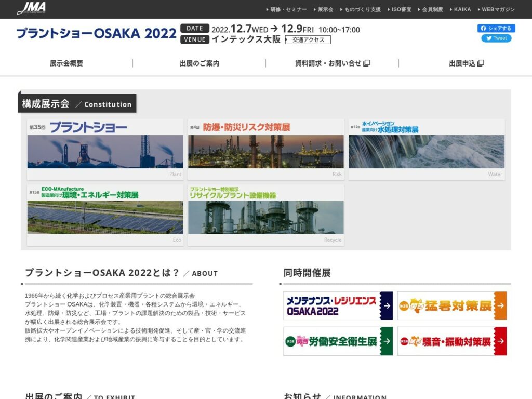
Task: Open 騒音・振動対策展 banner
Action: pos(452,341)
